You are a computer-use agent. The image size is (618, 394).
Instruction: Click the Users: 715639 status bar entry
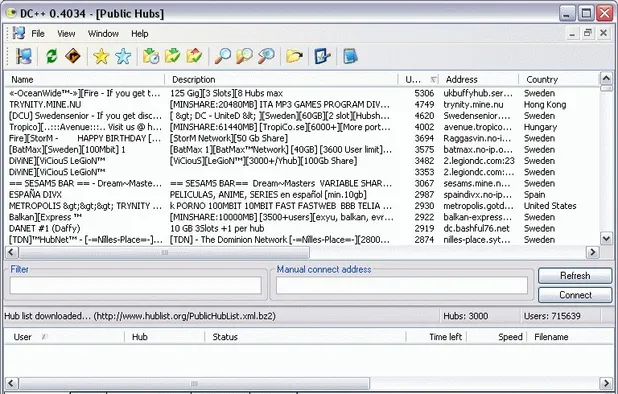tap(552, 316)
